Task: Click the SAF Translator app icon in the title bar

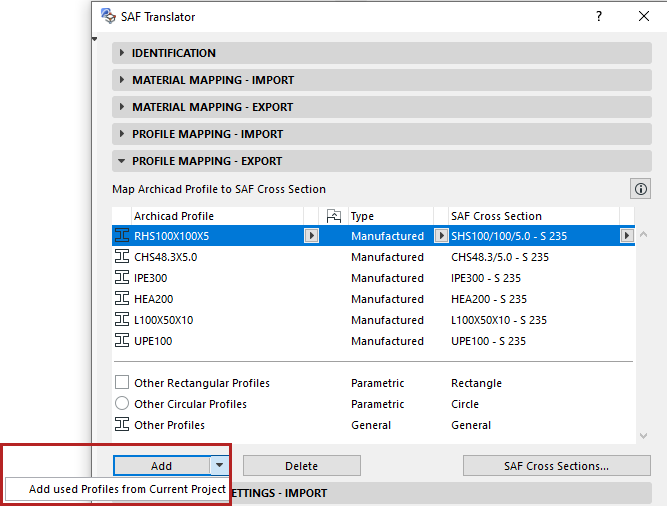Action: [x=108, y=16]
